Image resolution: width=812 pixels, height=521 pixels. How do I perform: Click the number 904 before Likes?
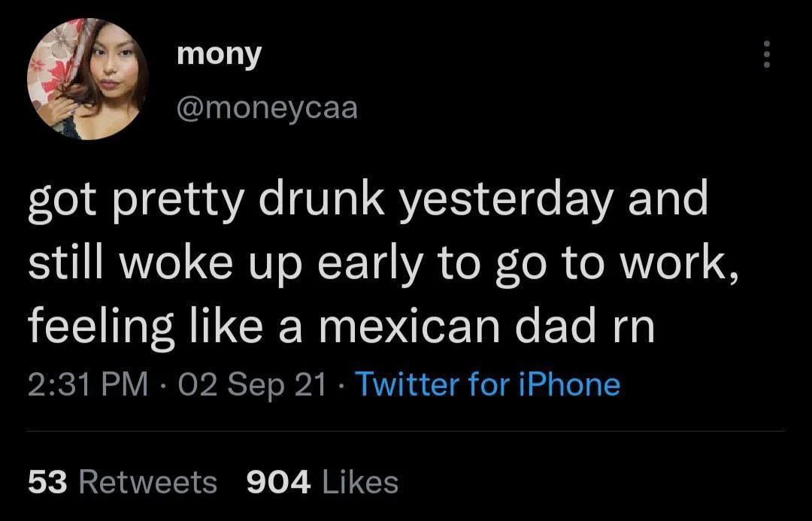point(278,481)
